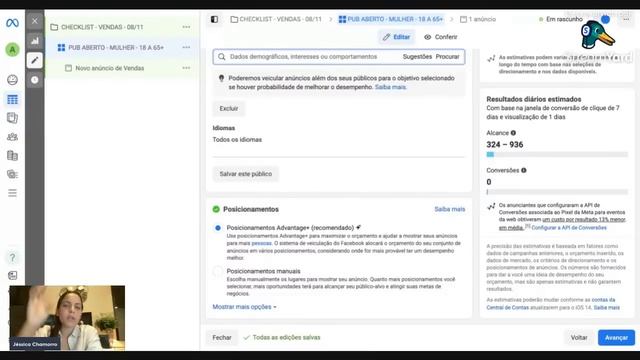Open more options for CHECKLIST - VENDAS campaign
640x360 pixels.
(x=186, y=27)
